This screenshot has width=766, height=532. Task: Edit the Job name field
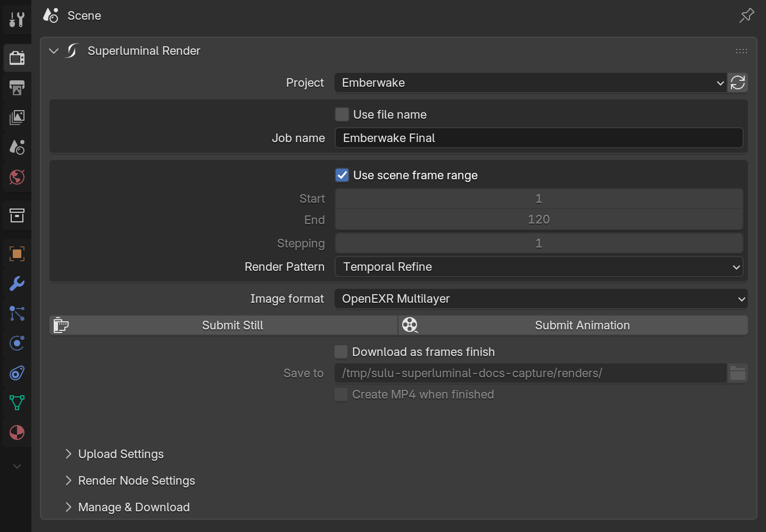point(539,138)
